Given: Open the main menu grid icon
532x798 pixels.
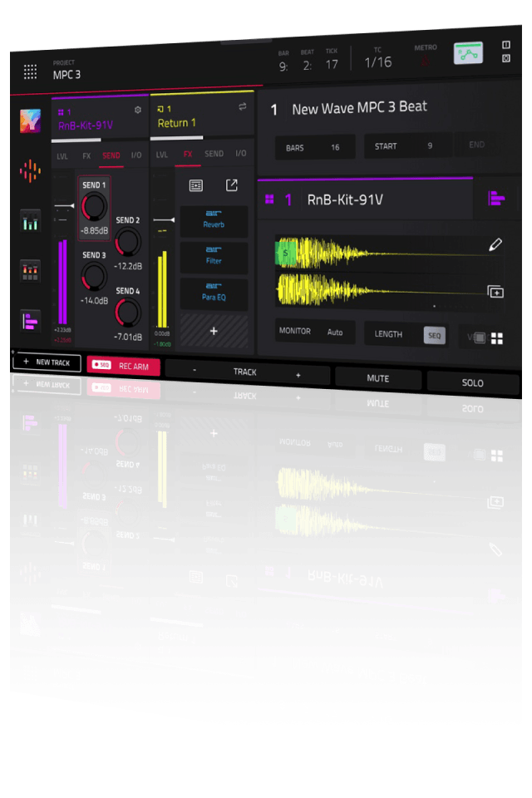Looking at the screenshot, I should click(x=31, y=71).
